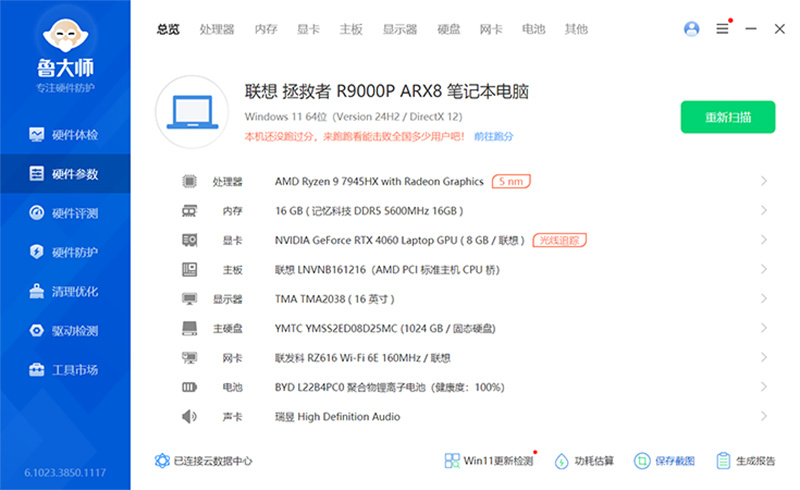
Task: Switch to the 处理器 tab
Action: point(217,30)
